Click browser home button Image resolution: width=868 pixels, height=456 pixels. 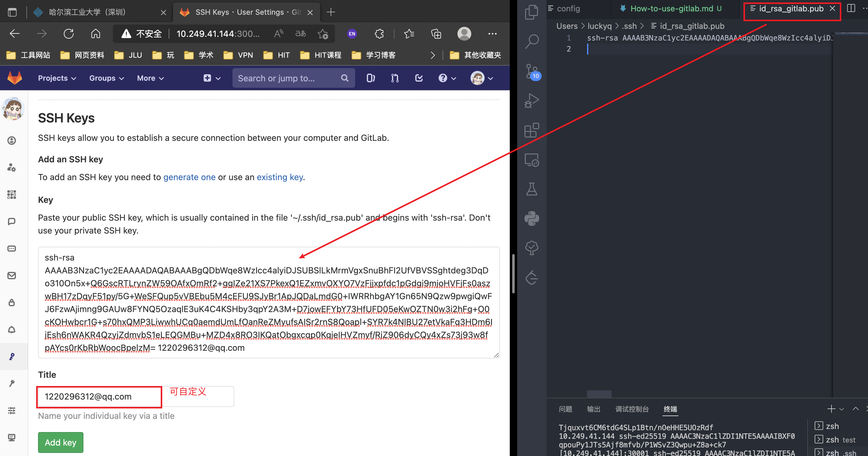coord(96,34)
